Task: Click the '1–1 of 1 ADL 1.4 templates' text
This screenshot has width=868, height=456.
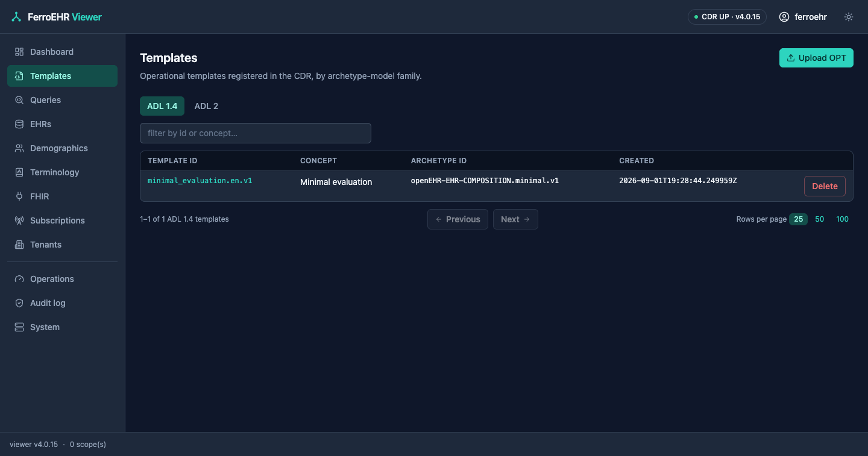Action: [x=184, y=219]
